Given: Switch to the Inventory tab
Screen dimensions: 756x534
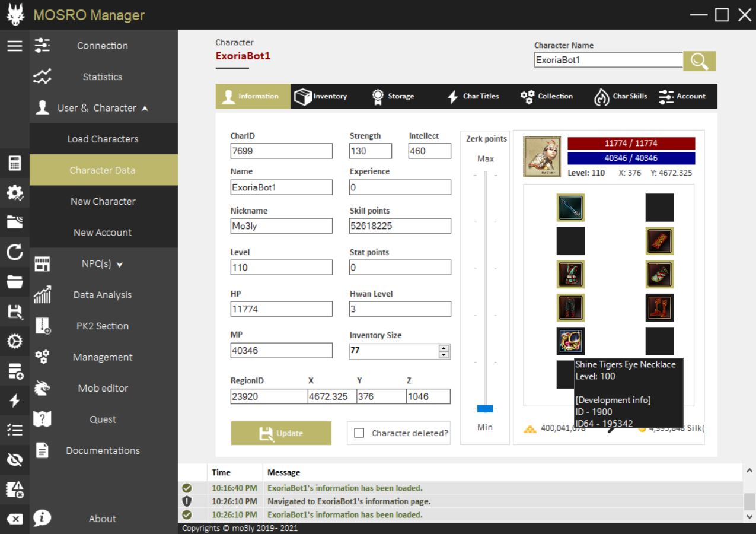Looking at the screenshot, I should point(321,96).
